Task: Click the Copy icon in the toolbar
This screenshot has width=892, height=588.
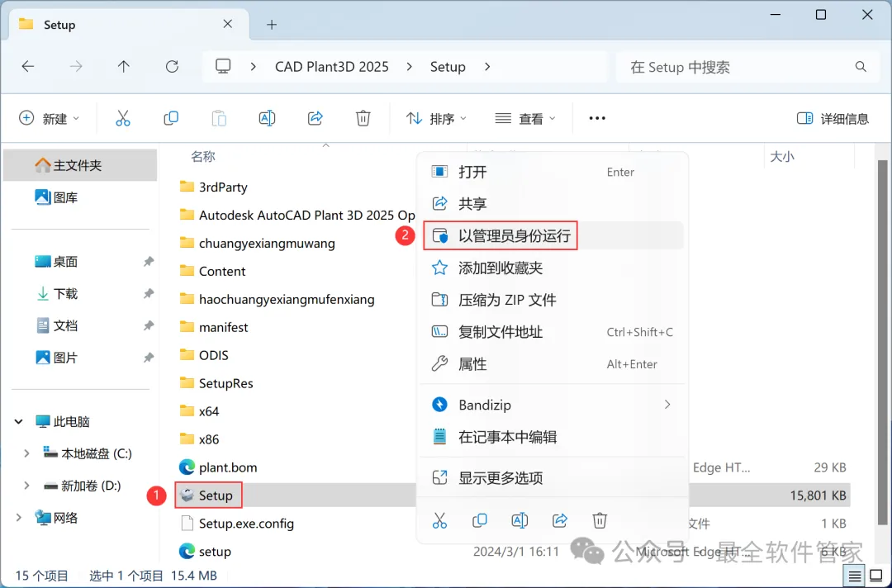Action: [x=171, y=118]
